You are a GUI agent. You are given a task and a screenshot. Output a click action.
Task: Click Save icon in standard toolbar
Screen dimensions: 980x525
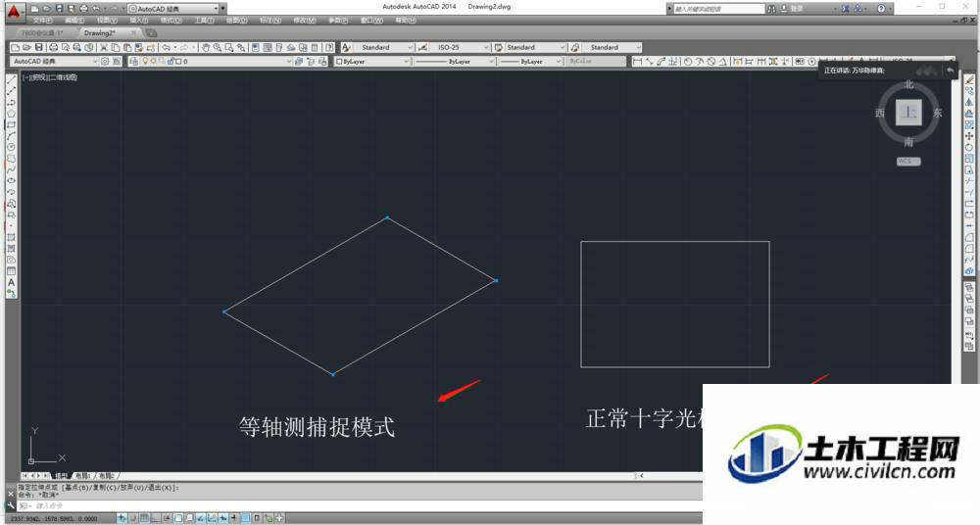click(x=39, y=47)
